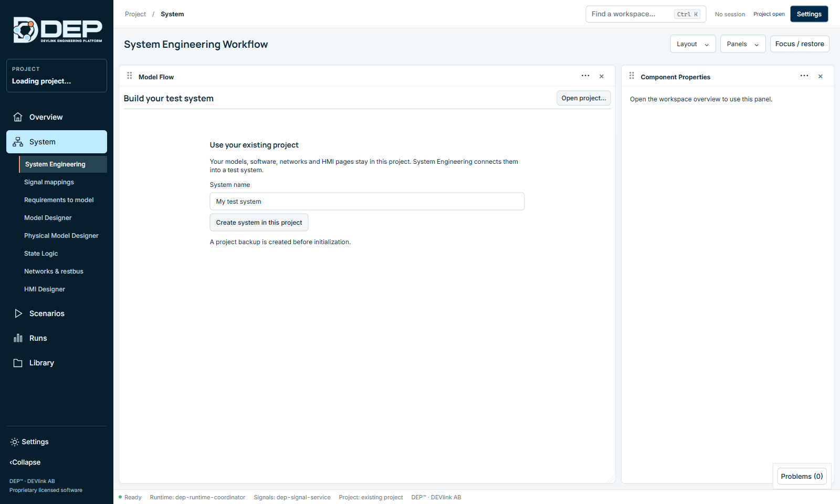The height and width of the screenshot is (504, 840).
Task: Click the Project breadcrumb link
Action: 135,14
